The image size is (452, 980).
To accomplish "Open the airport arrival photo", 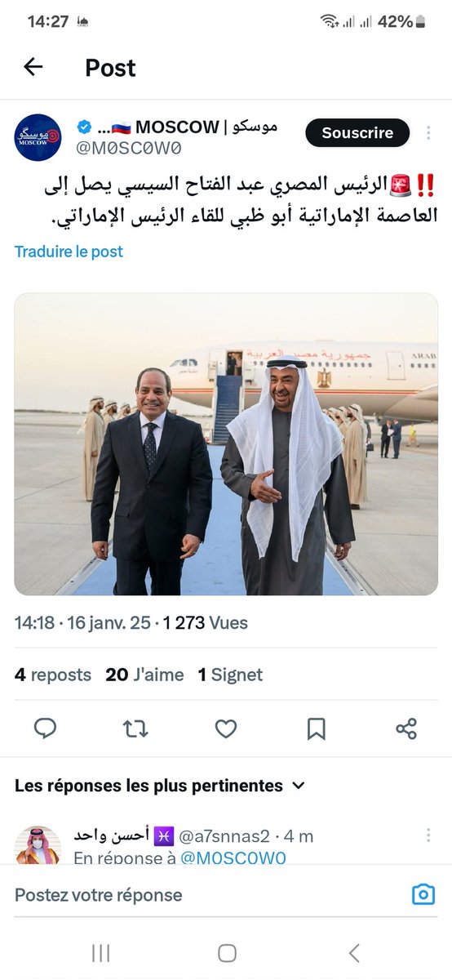I will pyautogui.click(x=226, y=444).
